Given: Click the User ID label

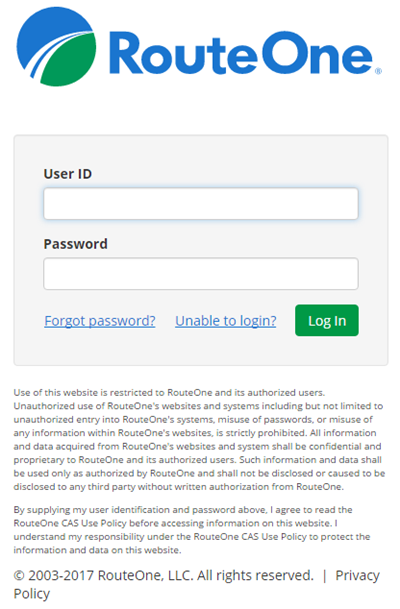Looking at the screenshot, I should coord(68,174).
